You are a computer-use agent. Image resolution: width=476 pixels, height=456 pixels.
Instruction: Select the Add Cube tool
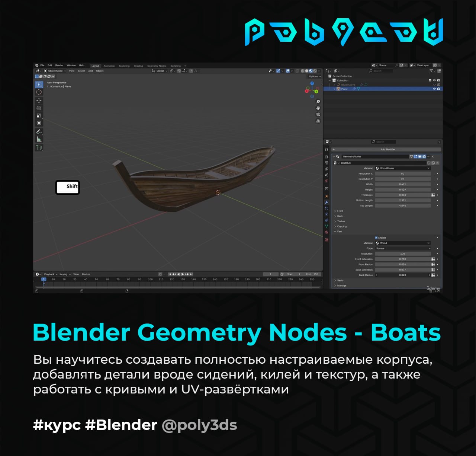39,148
